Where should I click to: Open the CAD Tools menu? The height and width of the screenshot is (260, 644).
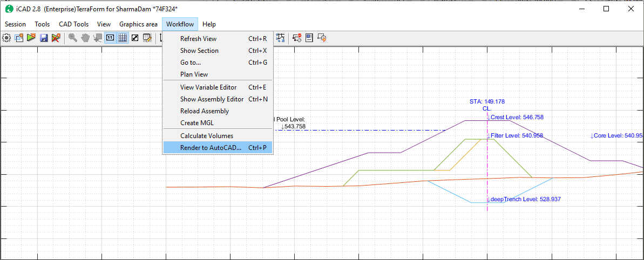[73, 24]
